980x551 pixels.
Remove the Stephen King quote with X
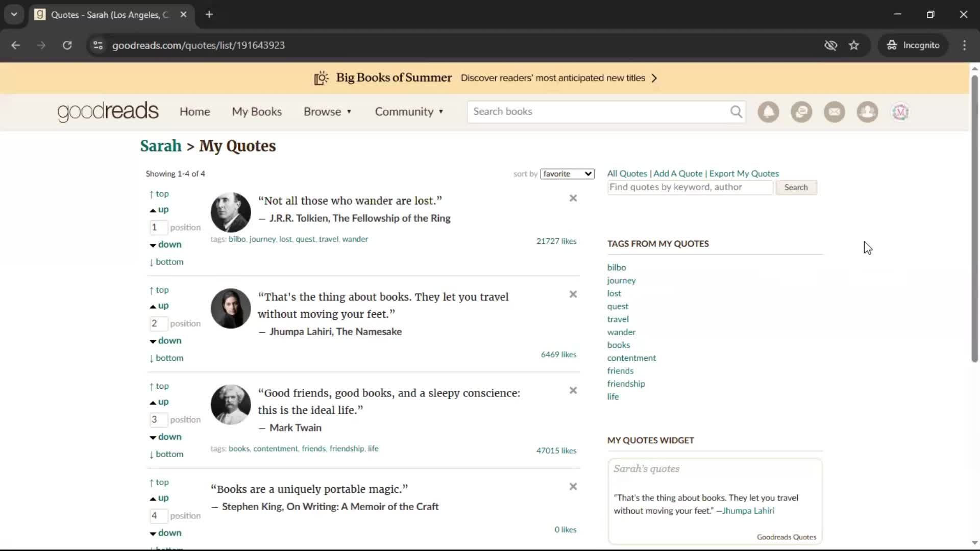[573, 487]
